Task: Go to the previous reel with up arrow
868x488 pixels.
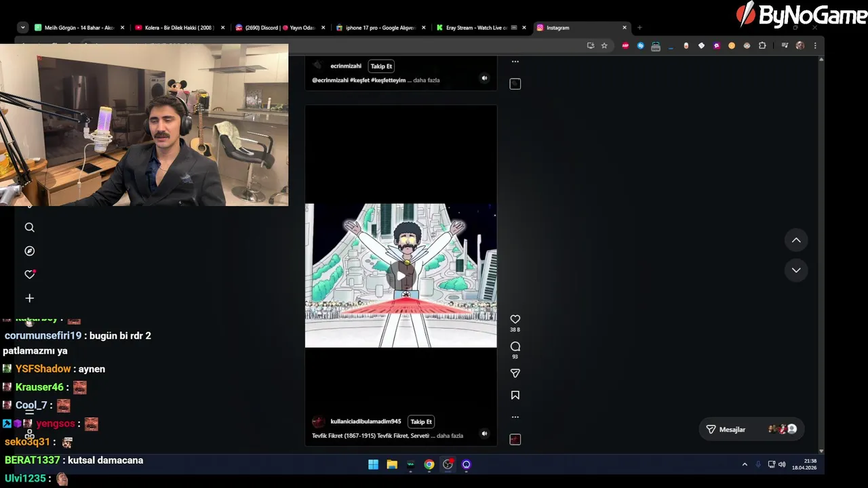Action: (796, 240)
